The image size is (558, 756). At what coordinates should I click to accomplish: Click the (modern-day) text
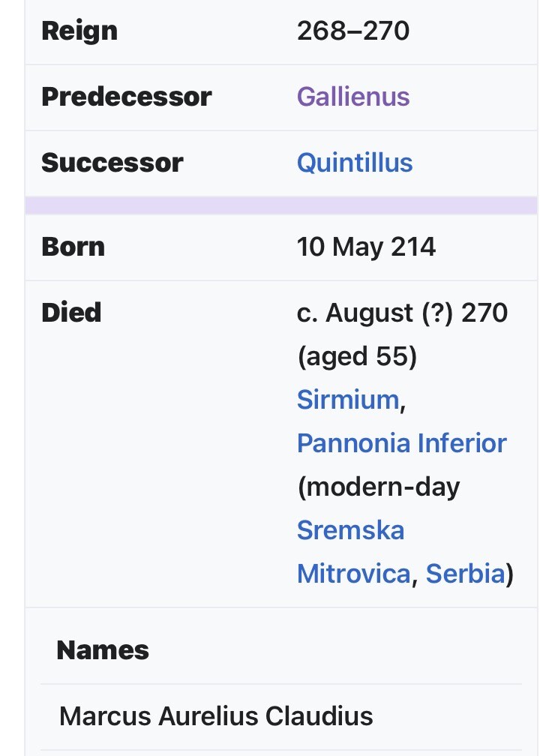(x=378, y=487)
